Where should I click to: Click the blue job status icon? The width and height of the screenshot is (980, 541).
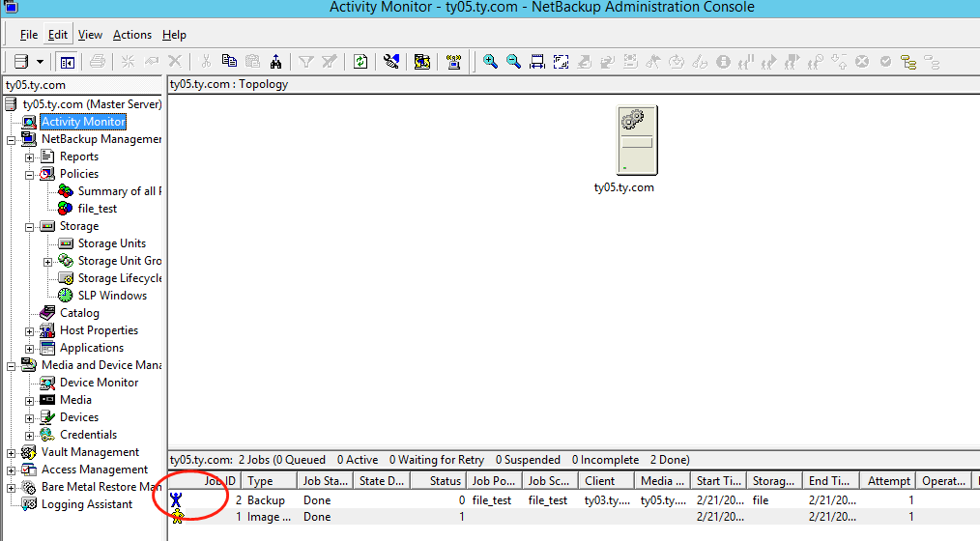click(176, 499)
